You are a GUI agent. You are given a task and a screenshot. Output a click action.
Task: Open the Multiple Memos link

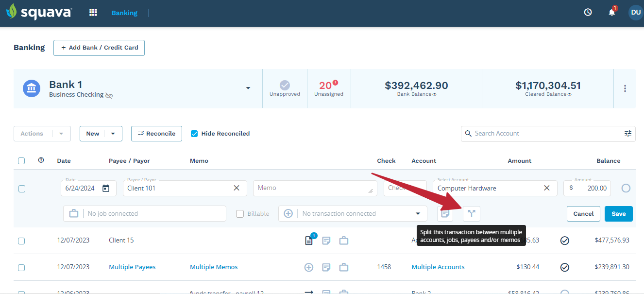coord(214,267)
